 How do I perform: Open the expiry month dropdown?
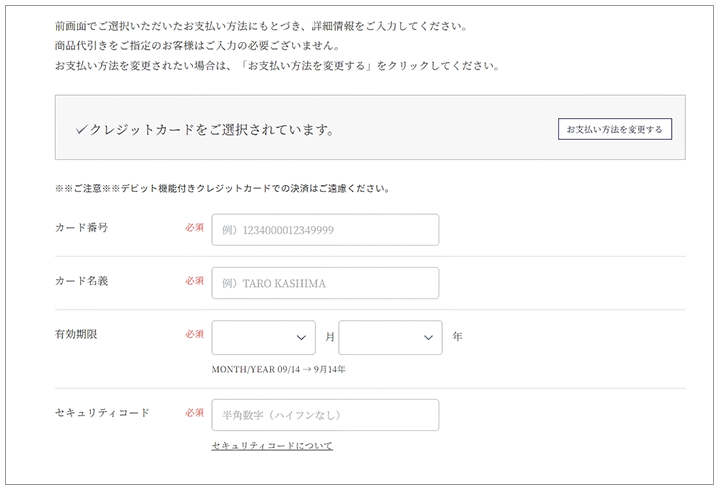[x=264, y=337]
